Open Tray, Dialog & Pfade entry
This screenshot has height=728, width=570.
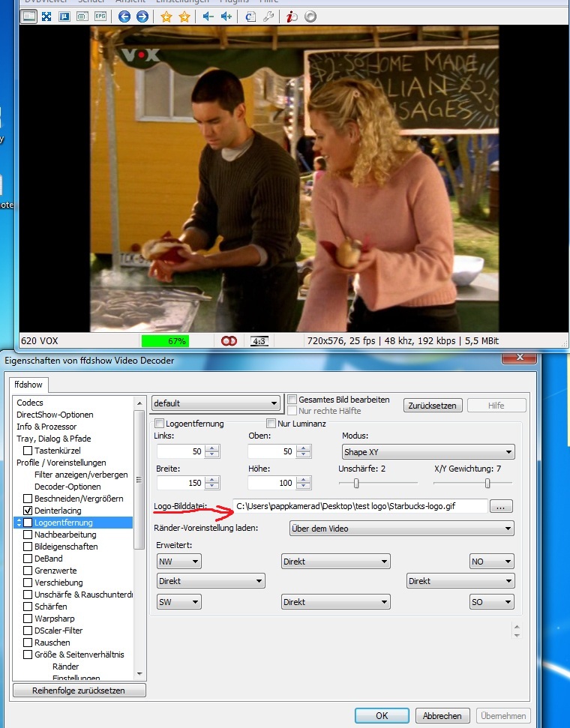pos(54,439)
